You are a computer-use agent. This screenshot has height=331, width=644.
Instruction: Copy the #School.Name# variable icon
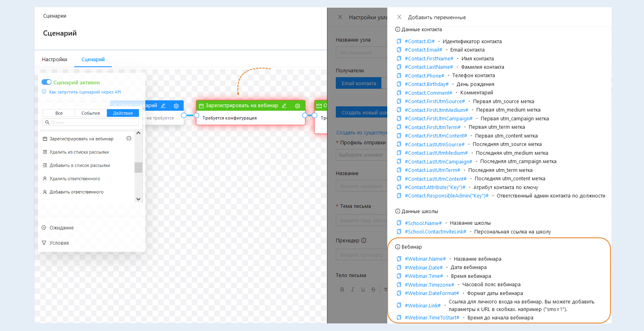pyautogui.click(x=398, y=223)
